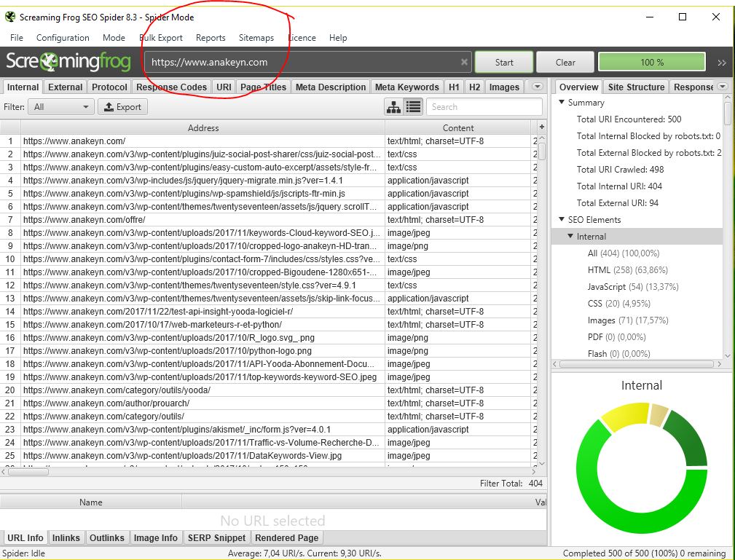
Task: Open the overflow arrow after the Images tab
Action: tap(537, 87)
